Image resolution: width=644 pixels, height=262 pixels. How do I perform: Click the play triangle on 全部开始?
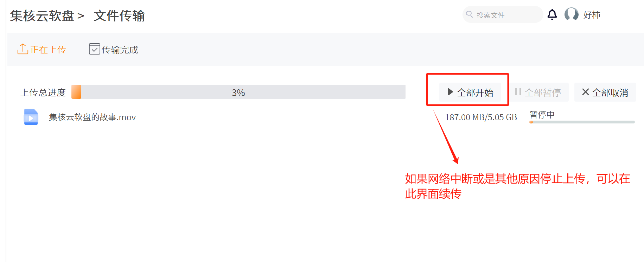point(450,92)
